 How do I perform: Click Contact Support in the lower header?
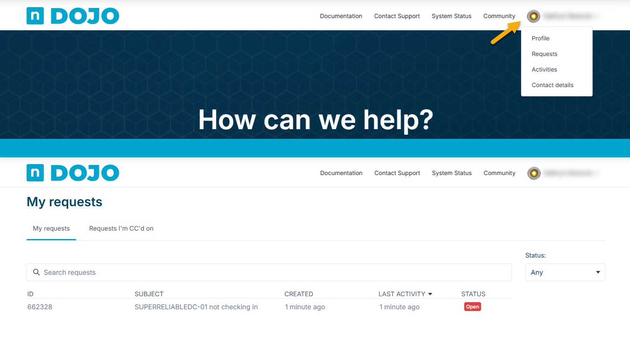(x=397, y=173)
